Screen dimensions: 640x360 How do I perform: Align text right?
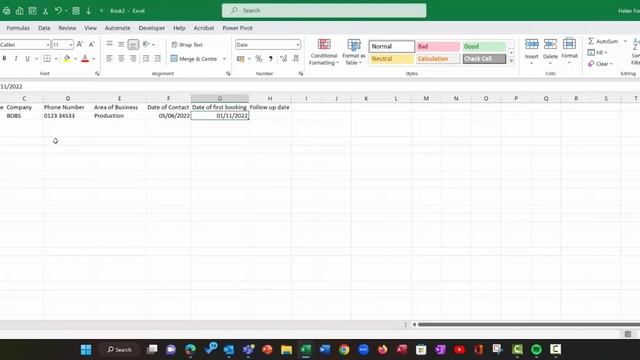pyautogui.click(x=133, y=59)
